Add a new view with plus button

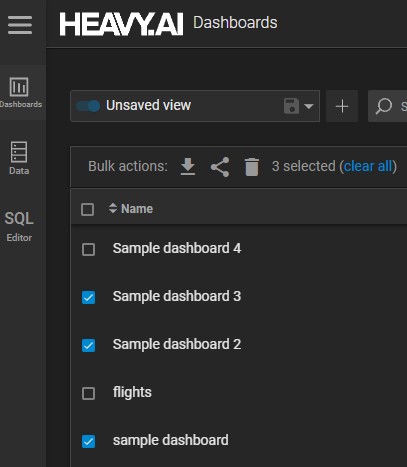point(342,106)
